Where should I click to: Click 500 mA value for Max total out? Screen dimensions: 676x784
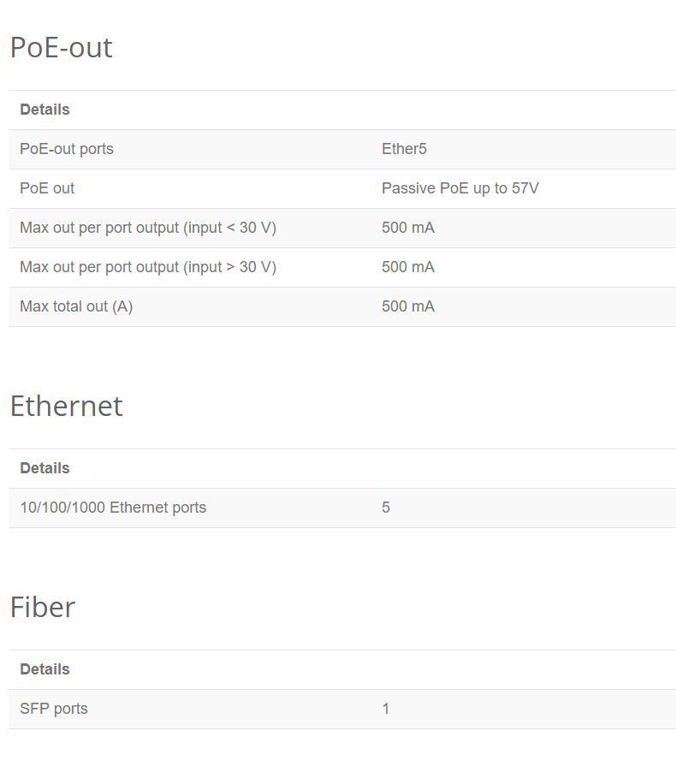coord(408,306)
